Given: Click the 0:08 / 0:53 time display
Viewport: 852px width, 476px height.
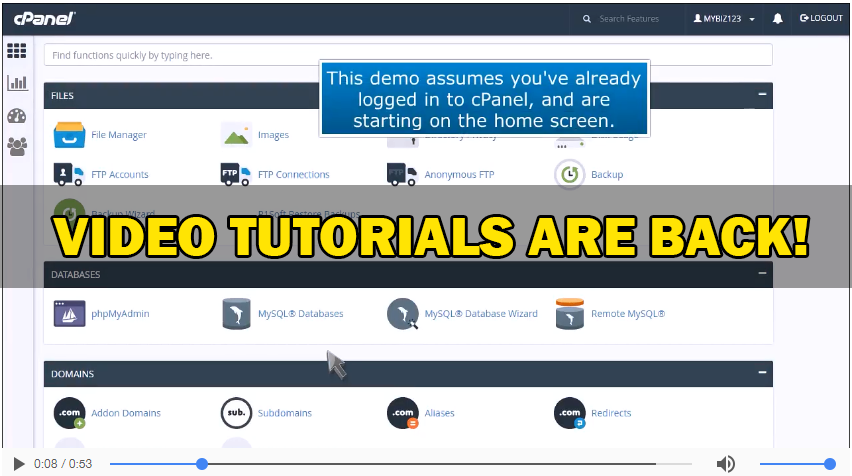Looking at the screenshot, I should pos(63,464).
